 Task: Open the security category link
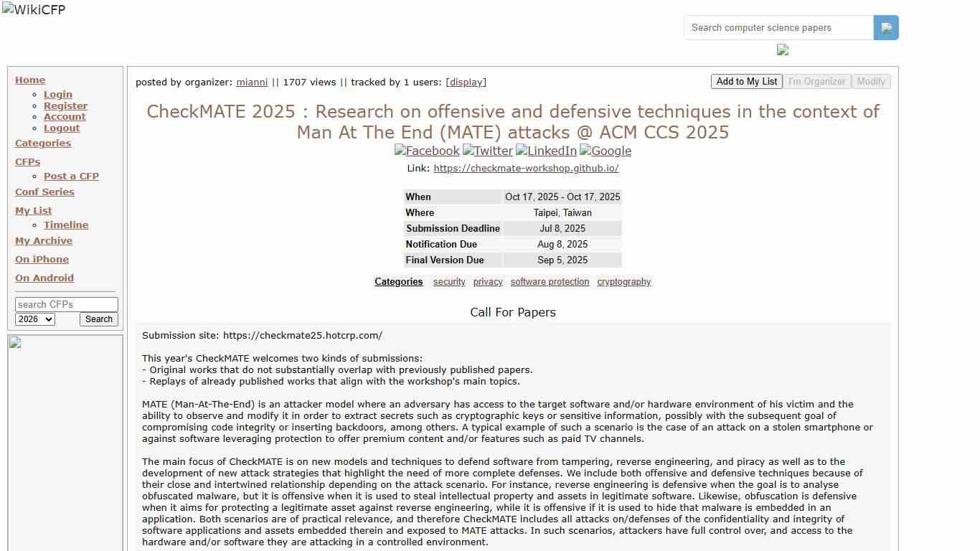pos(449,281)
